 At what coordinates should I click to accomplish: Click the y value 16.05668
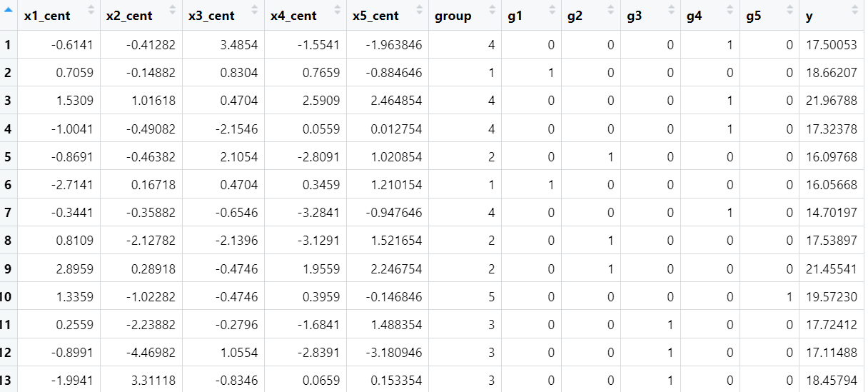pyautogui.click(x=832, y=185)
